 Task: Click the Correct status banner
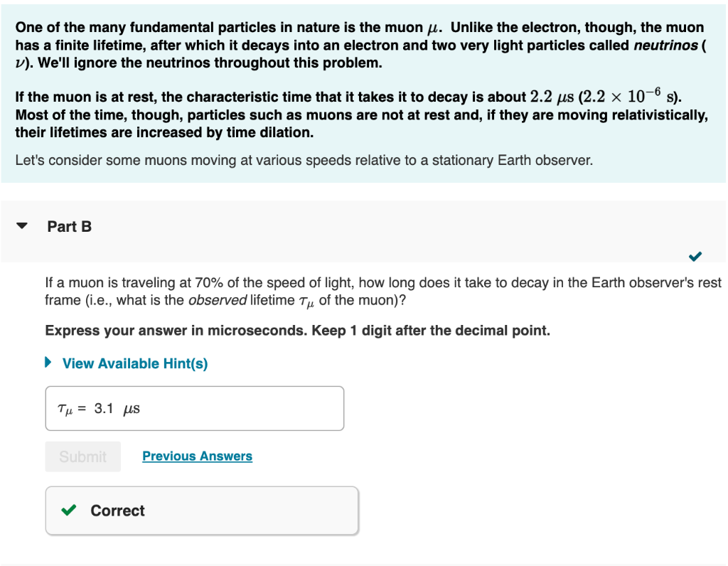pyautogui.click(x=201, y=510)
